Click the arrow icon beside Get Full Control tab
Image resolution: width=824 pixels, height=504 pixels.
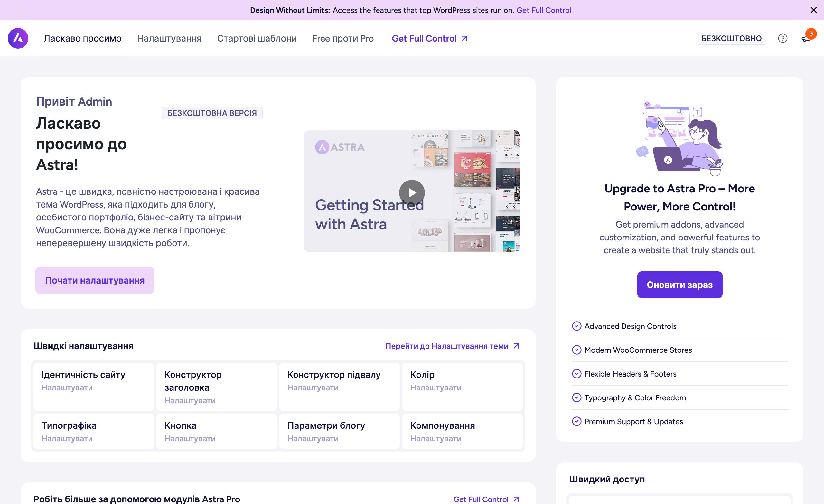point(464,39)
